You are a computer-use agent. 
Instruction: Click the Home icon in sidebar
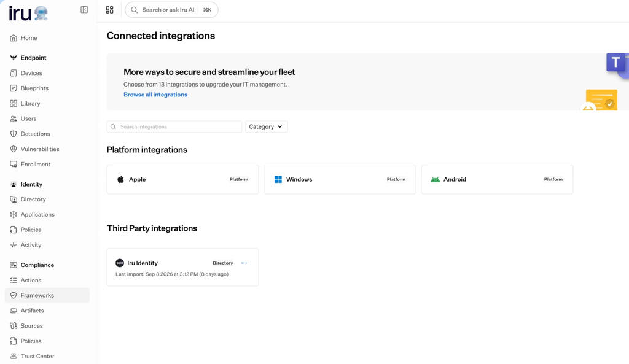(14, 37)
